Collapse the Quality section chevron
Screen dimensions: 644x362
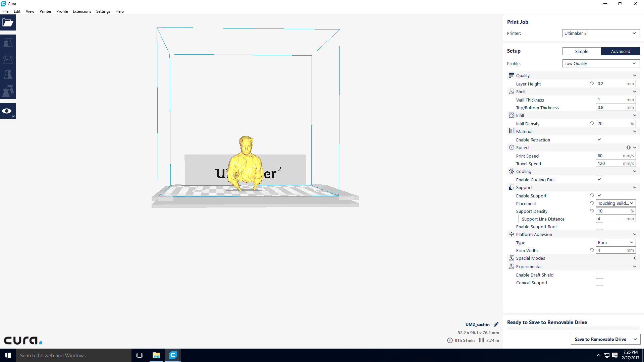point(634,75)
